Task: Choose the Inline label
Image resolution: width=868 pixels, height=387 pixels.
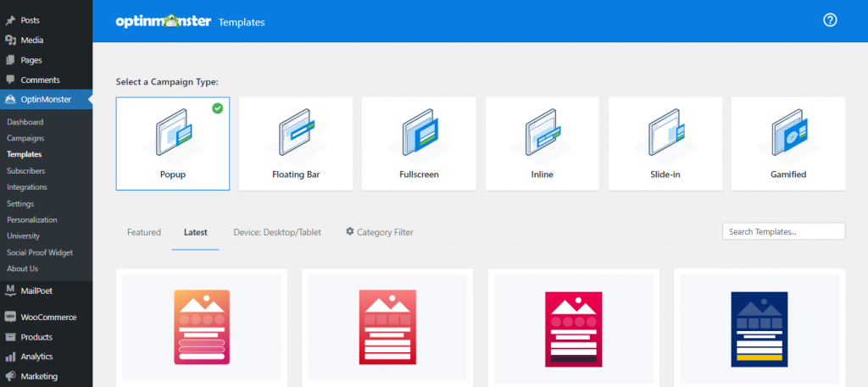Action: pyautogui.click(x=542, y=174)
